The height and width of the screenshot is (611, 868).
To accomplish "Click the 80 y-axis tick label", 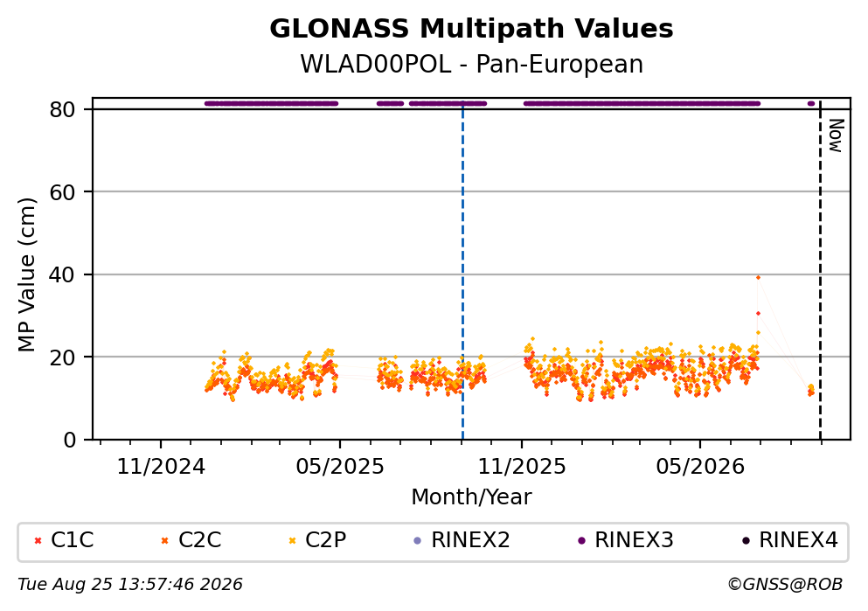I will coord(63,109).
